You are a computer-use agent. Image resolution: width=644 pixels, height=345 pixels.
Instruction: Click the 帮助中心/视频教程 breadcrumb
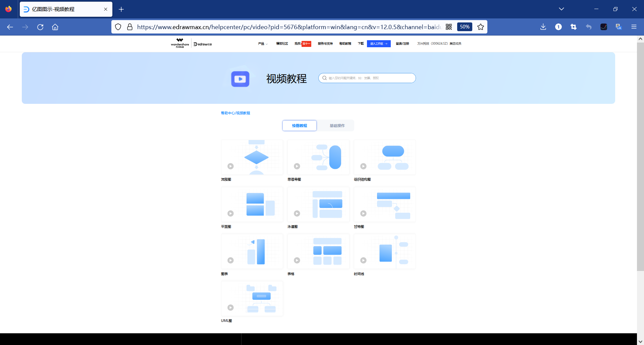(x=235, y=113)
